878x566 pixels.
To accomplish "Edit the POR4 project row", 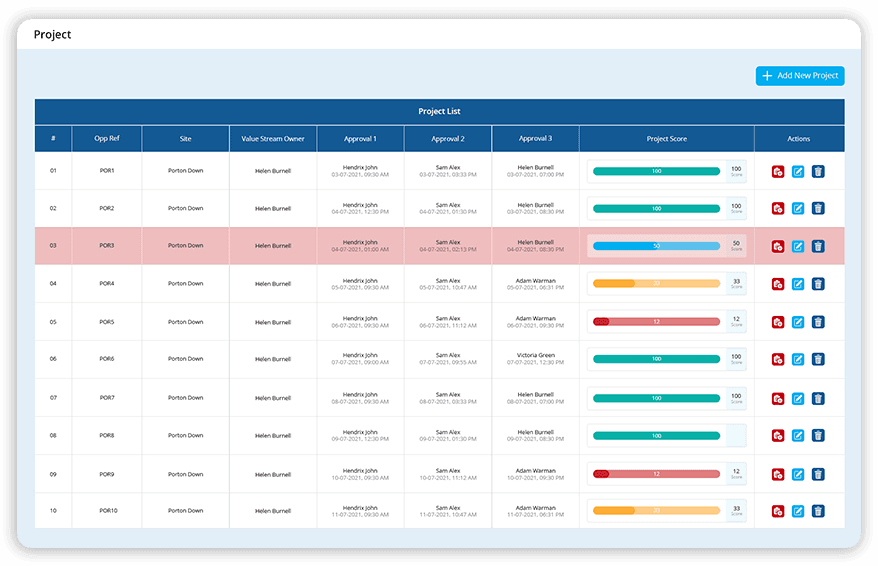I will tap(798, 284).
